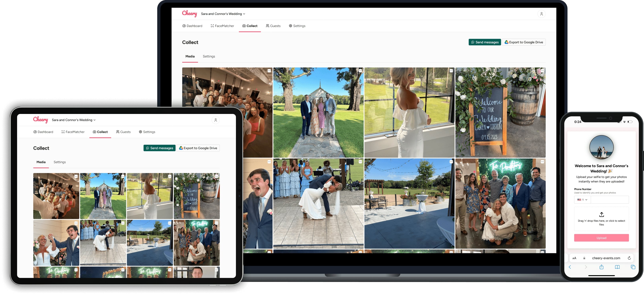This screenshot has height=295, width=644.
Task: Select the Media sub-tab on laptop
Action: (190, 56)
